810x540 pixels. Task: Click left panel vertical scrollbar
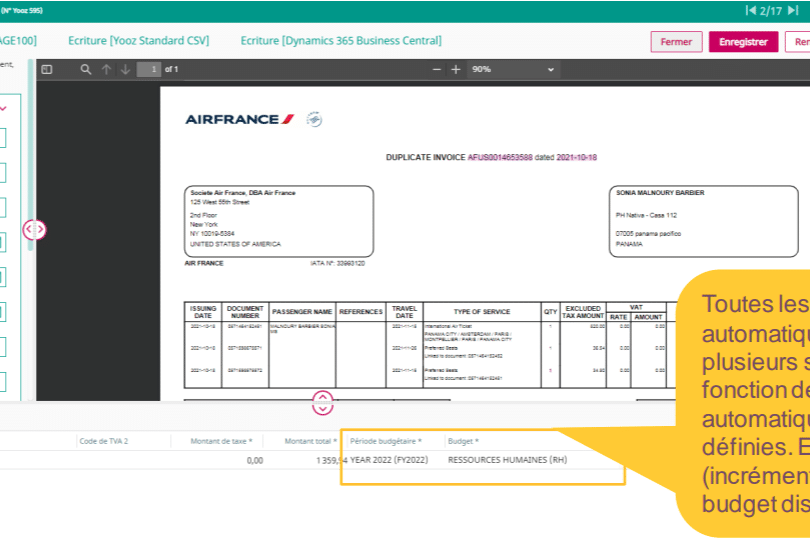pos(30,155)
